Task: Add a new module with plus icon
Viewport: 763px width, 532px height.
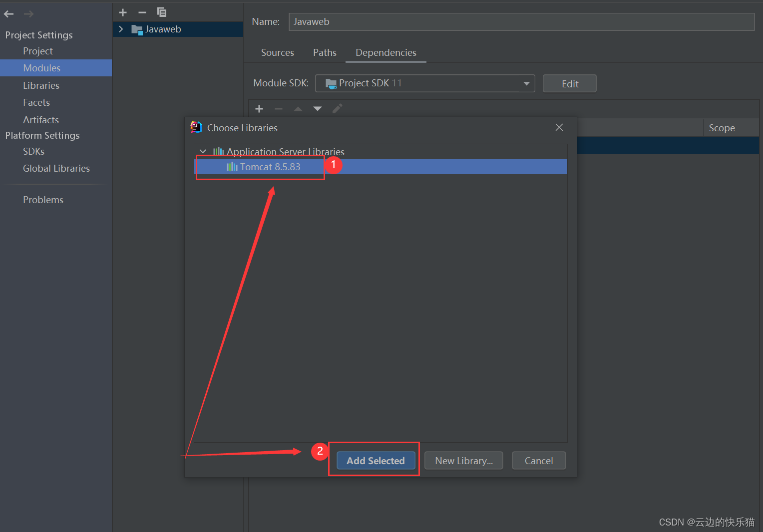Action: [x=123, y=12]
